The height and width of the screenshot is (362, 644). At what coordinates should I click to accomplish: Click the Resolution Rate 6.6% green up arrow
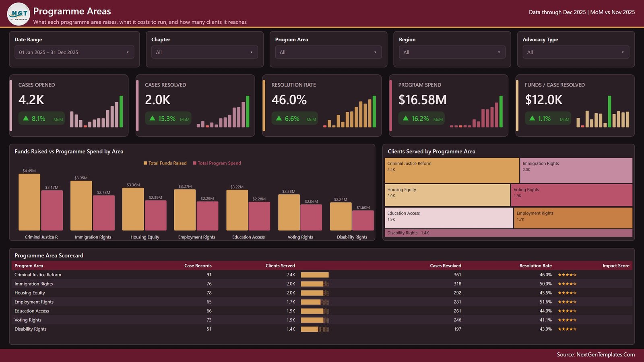pos(279,118)
